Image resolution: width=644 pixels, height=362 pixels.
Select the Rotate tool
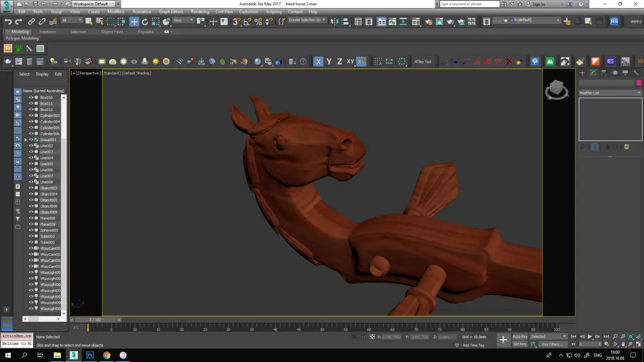[145, 21]
